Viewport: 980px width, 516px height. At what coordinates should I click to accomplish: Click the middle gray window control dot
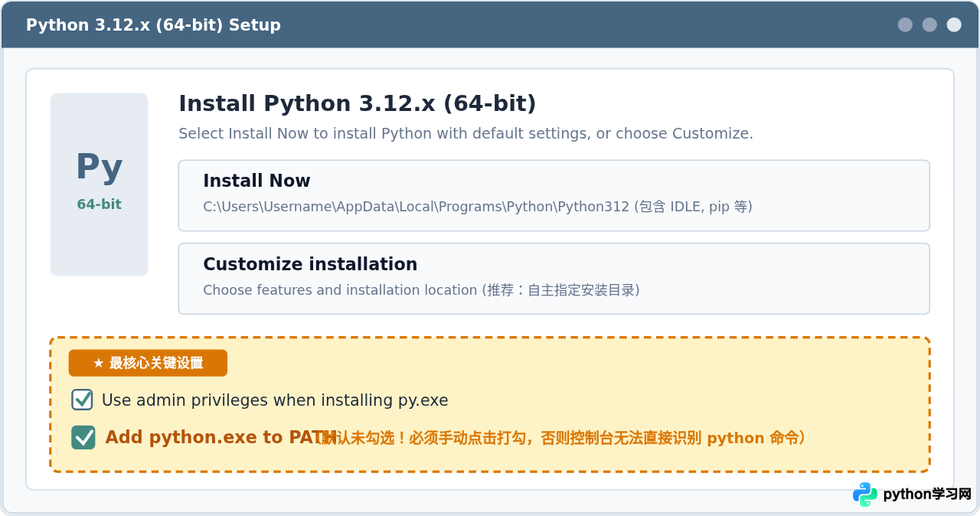929,24
